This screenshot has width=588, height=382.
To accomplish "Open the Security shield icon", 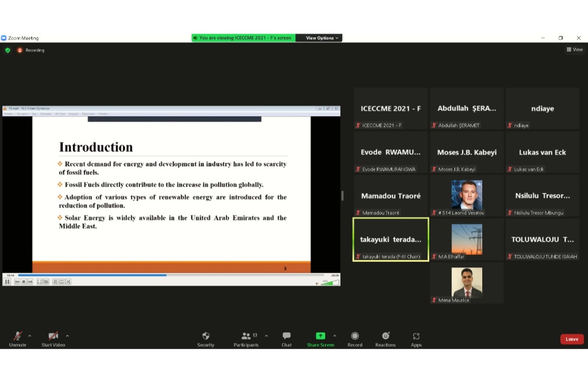I will coord(206,336).
